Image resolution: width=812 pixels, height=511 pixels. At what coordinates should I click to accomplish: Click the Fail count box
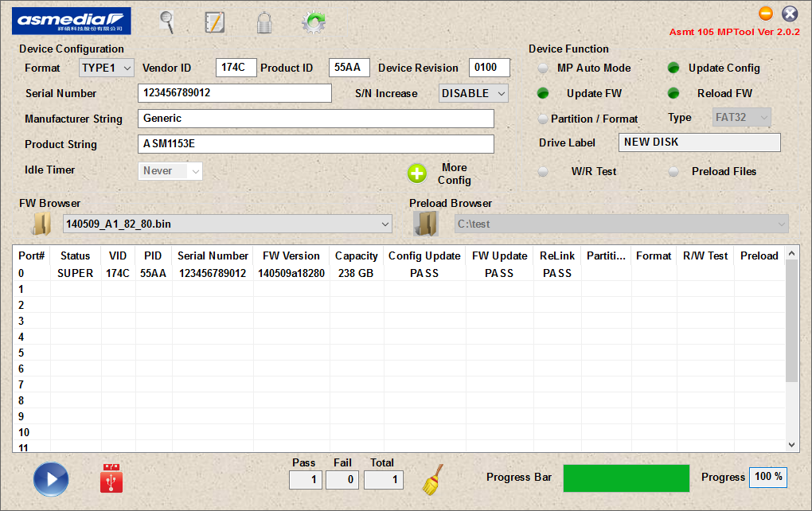point(342,480)
